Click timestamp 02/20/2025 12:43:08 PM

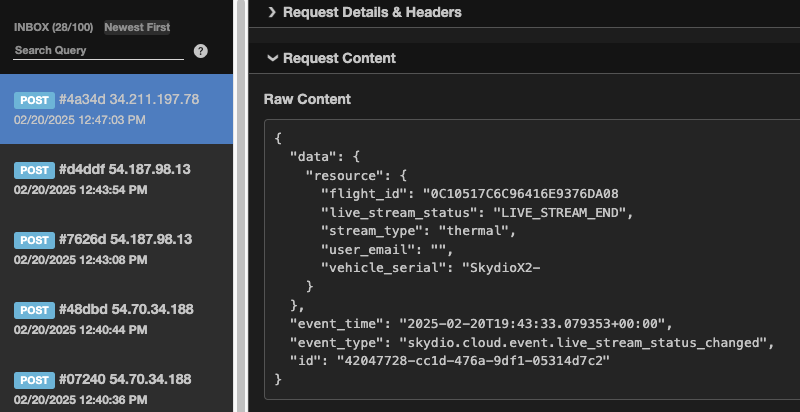(x=81, y=260)
